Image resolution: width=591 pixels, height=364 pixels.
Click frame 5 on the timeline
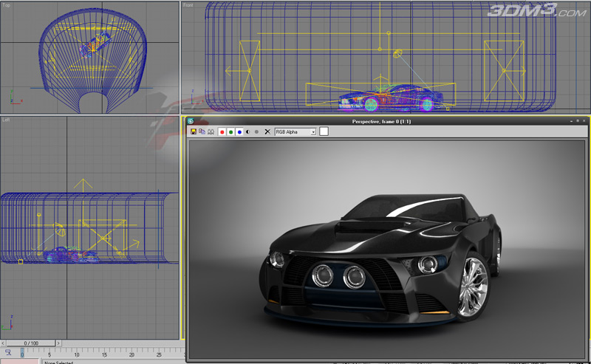click(x=49, y=354)
